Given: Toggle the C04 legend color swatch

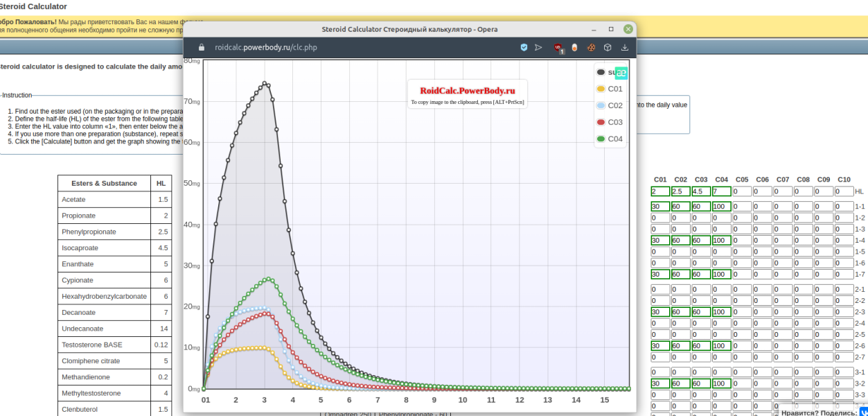Looking at the screenshot, I should (601, 139).
